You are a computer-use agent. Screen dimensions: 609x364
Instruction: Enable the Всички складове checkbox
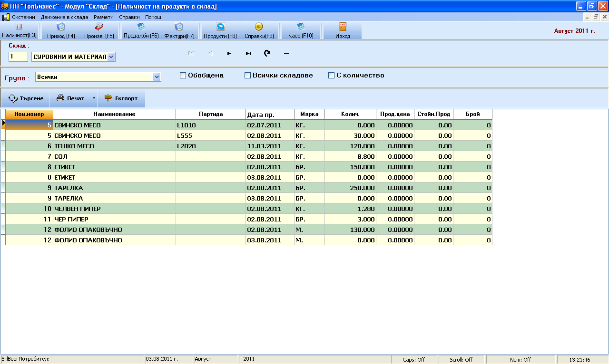click(x=247, y=75)
